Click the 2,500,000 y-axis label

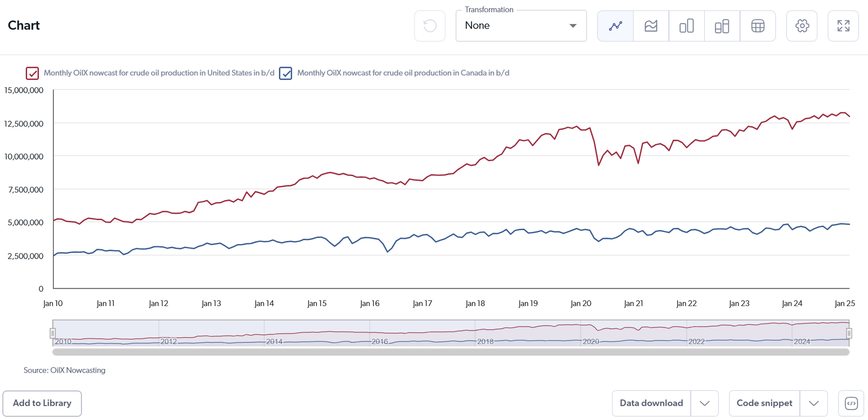coord(26,256)
